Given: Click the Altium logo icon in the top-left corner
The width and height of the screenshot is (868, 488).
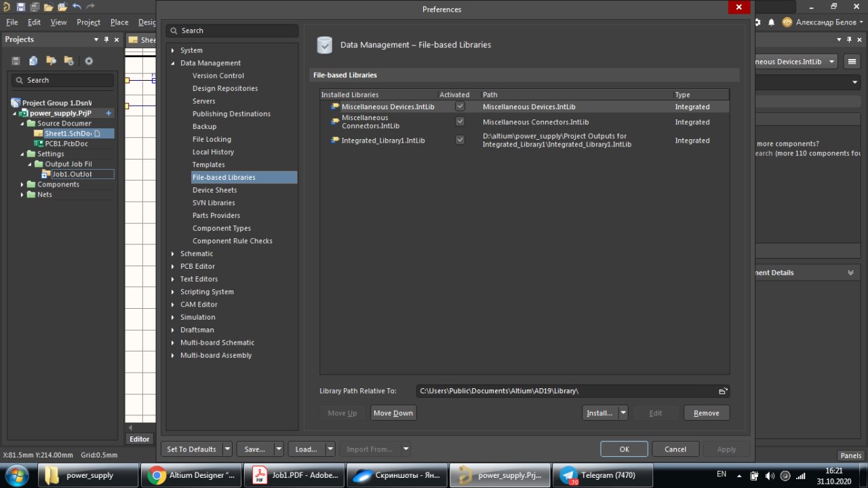Looking at the screenshot, I should (x=6, y=7).
